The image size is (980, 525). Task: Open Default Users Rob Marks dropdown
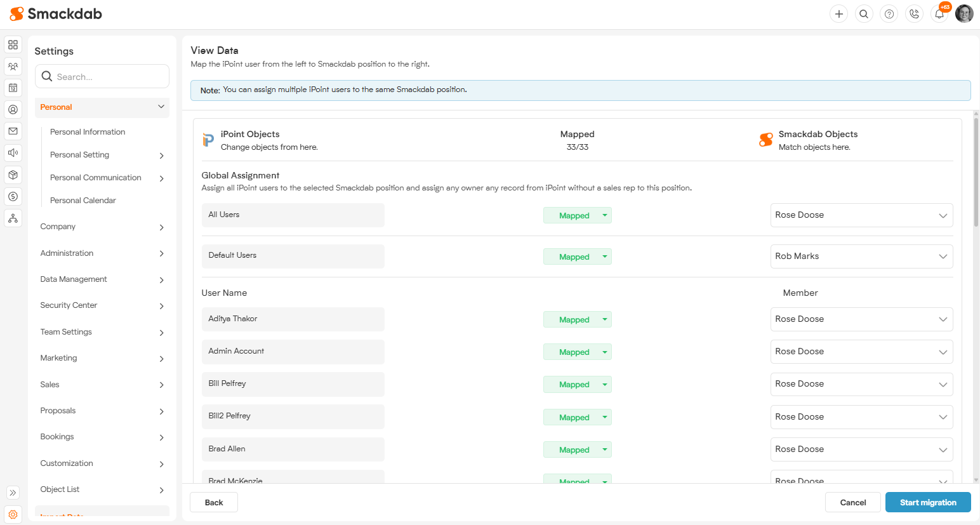coord(861,256)
